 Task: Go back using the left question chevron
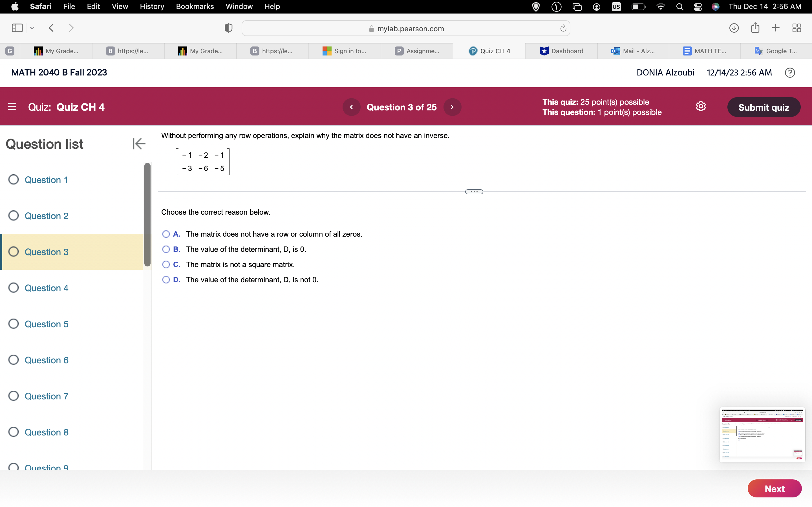351,107
